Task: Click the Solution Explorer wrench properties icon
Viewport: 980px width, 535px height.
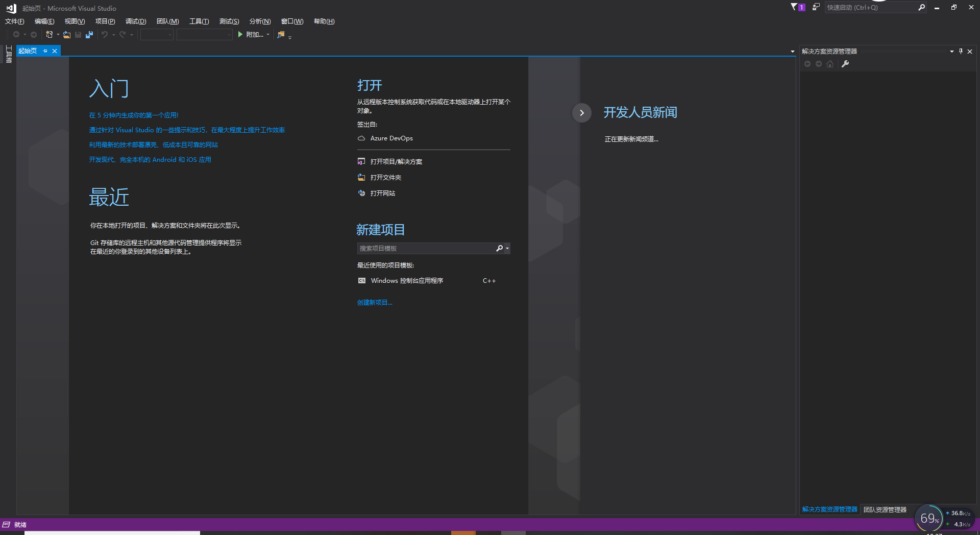Action: tap(845, 64)
